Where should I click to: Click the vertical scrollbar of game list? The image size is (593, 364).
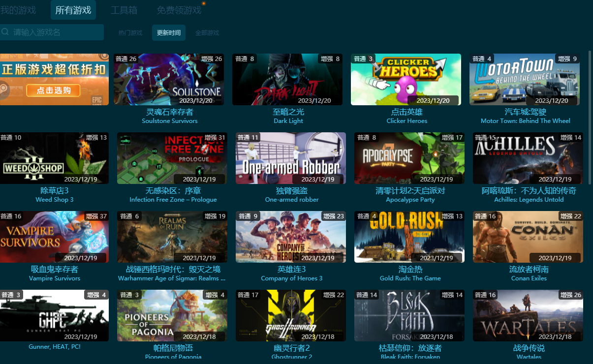coord(590,117)
